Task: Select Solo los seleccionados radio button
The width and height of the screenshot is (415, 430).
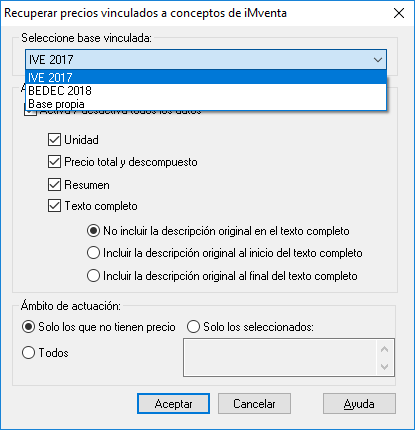Action: point(193,327)
